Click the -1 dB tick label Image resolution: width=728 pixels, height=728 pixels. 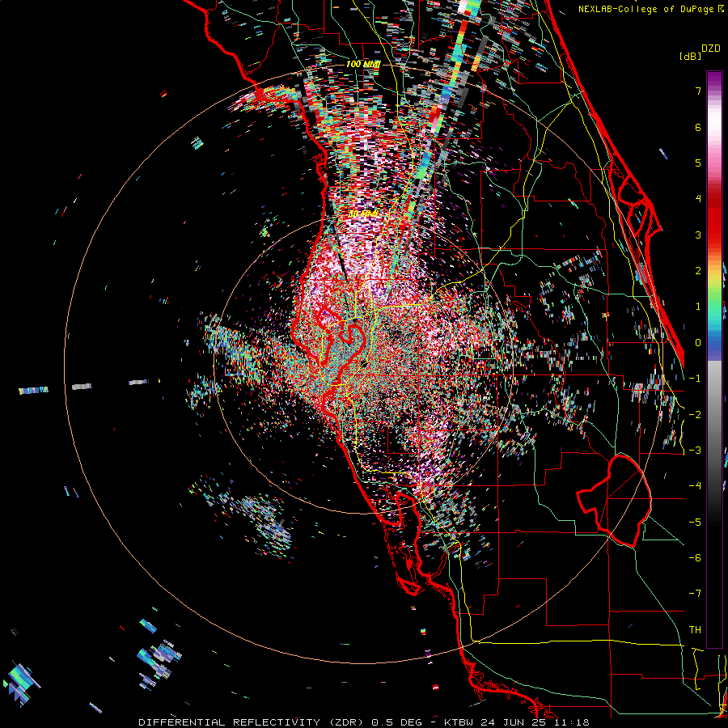695,379
